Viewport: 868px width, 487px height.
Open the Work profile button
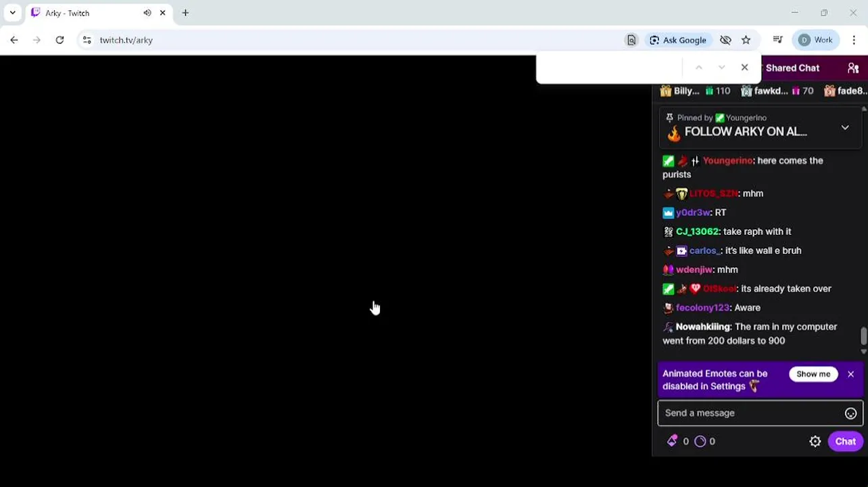pos(816,40)
